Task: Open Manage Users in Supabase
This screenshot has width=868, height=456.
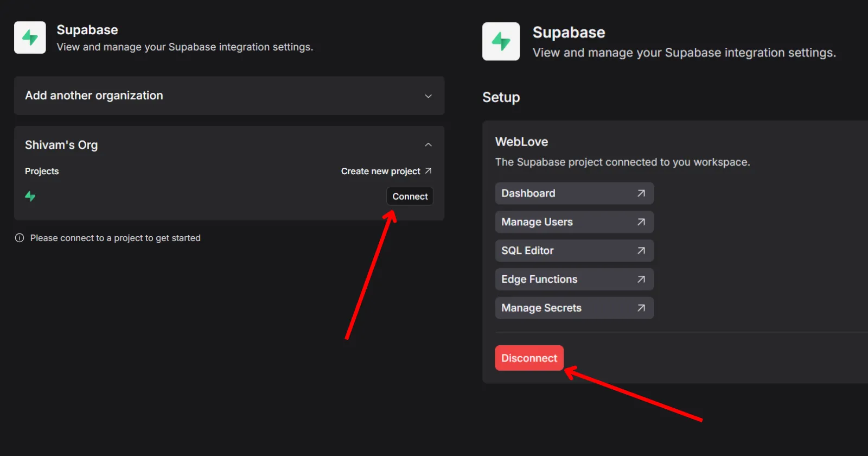Action: [x=574, y=222]
